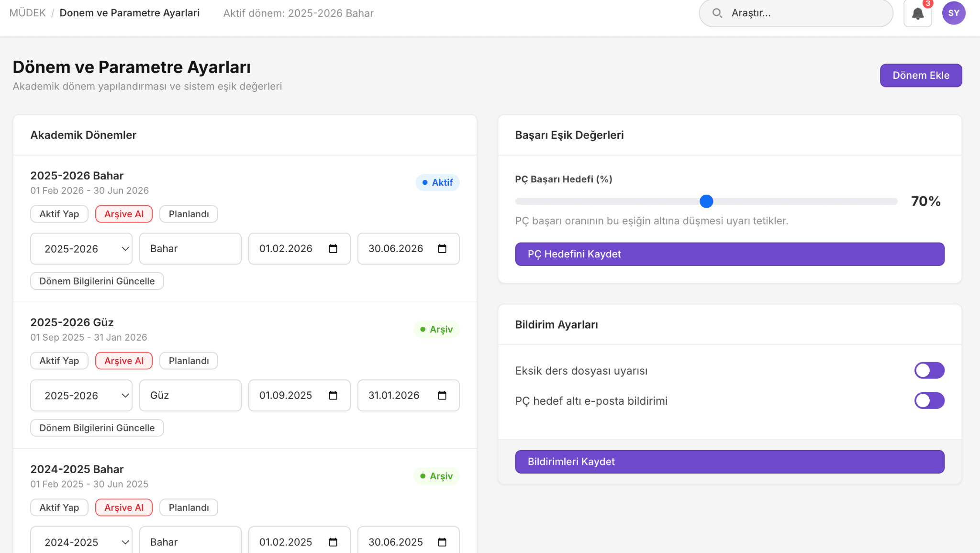Save with PÇ Hedefini Kaydet button
Viewport: 980px width, 553px height.
coord(730,254)
